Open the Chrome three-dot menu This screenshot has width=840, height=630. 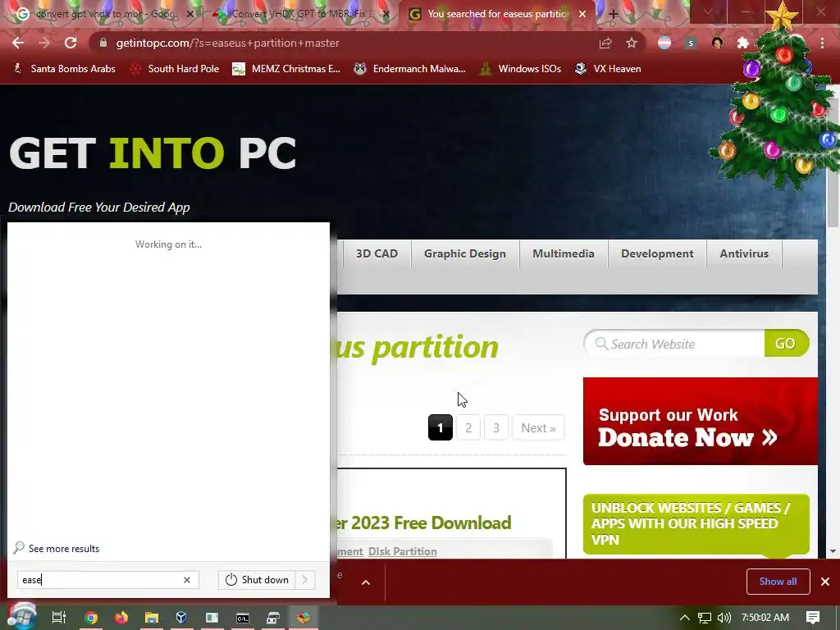coord(822,43)
